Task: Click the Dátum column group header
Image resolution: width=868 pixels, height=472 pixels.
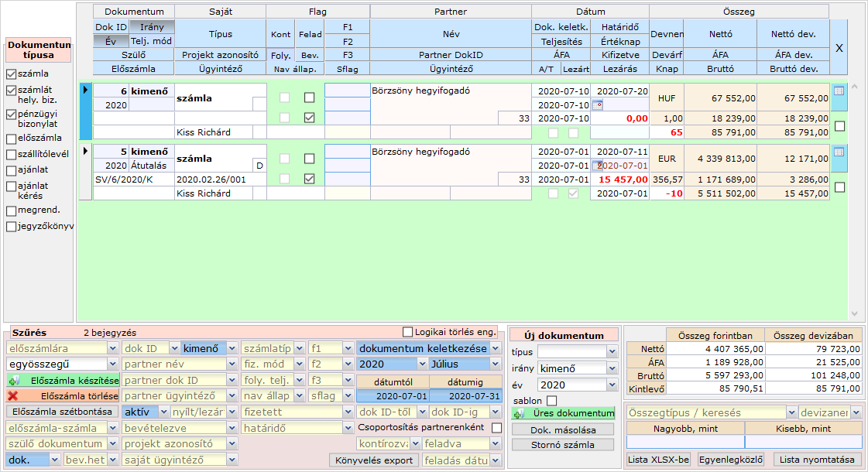Action: pos(590,12)
